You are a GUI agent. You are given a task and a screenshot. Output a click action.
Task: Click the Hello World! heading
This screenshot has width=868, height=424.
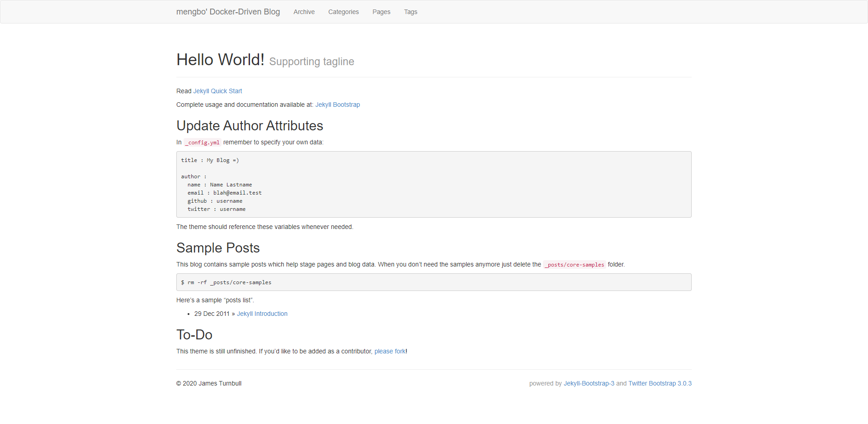pos(220,60)
